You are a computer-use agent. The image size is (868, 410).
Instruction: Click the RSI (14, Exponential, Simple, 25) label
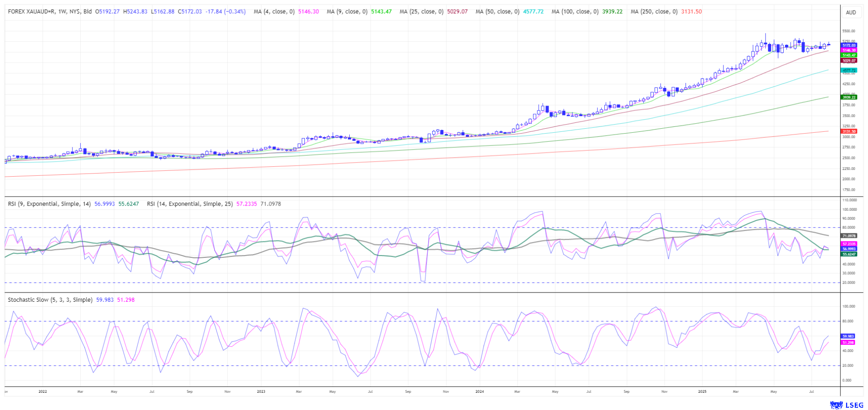click(189, 204)
